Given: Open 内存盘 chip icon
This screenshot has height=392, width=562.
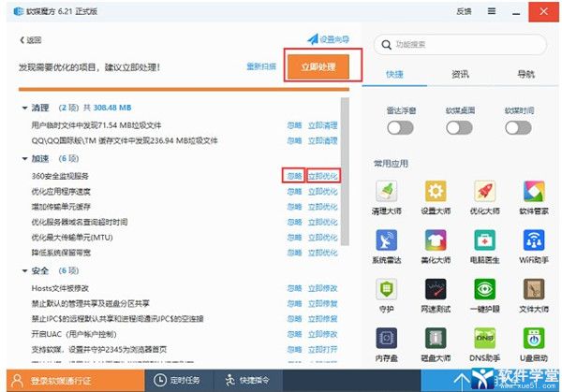Looking at the screenshot, I should pyautogui.click(x=386, y=338).
